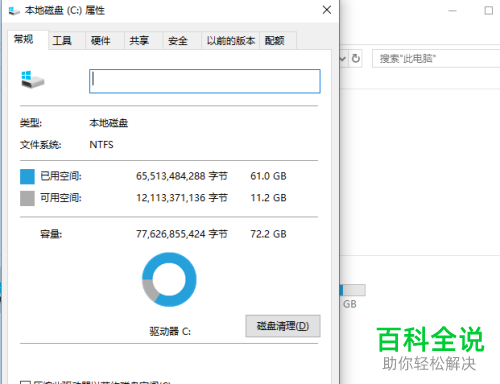The height and width of the screenshot is (384, 500).
Task: Expand the address history dropdown in Explorer
Action: pos(343,59)
